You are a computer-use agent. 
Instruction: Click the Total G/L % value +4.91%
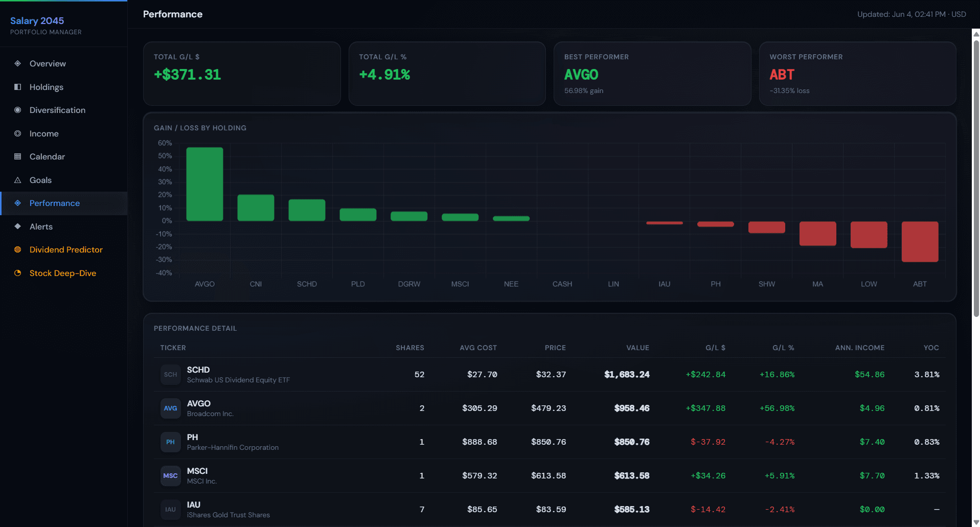pos(384,75)
